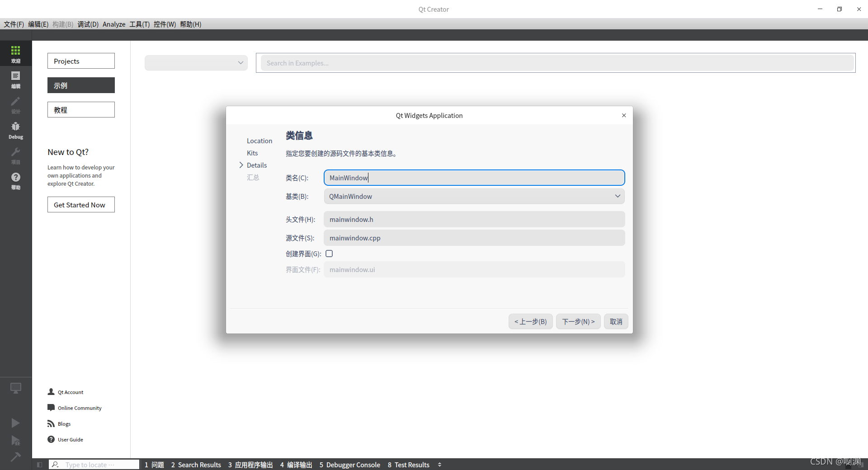
Task: Open the User Guide link
Action: [x=66, y=439]
